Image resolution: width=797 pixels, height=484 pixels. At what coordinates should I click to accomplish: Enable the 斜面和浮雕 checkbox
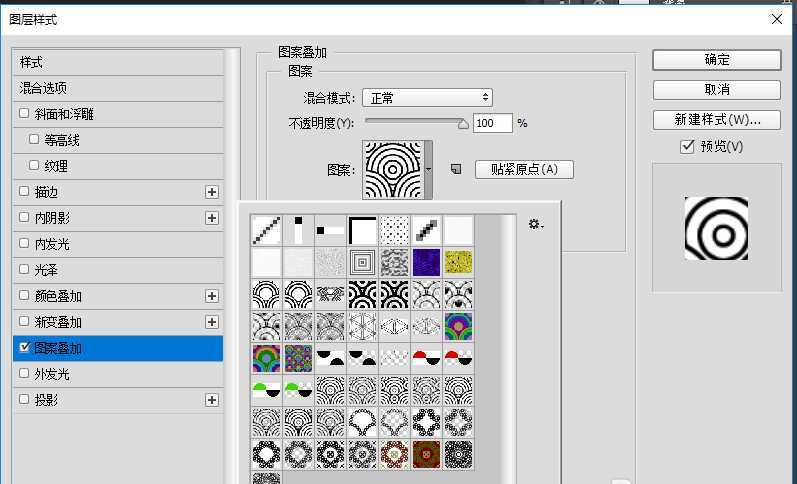coord(25,114)
